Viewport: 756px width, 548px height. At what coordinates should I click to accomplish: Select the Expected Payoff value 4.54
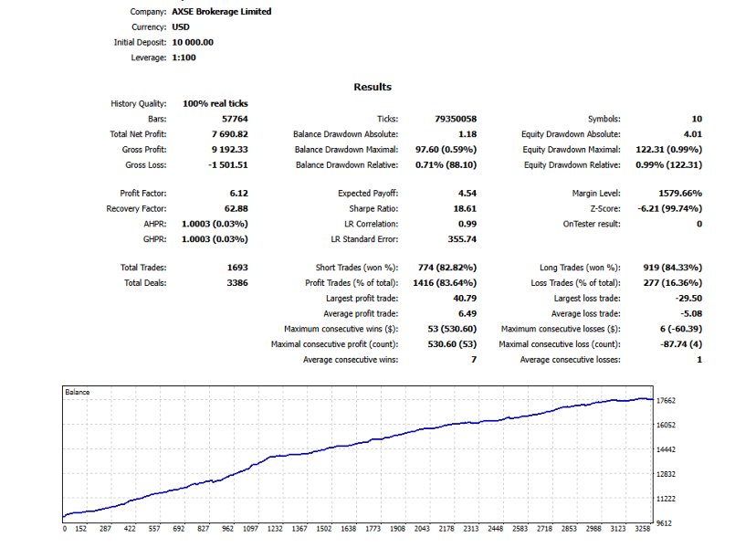pyautogui.click(x=467, y=194)
